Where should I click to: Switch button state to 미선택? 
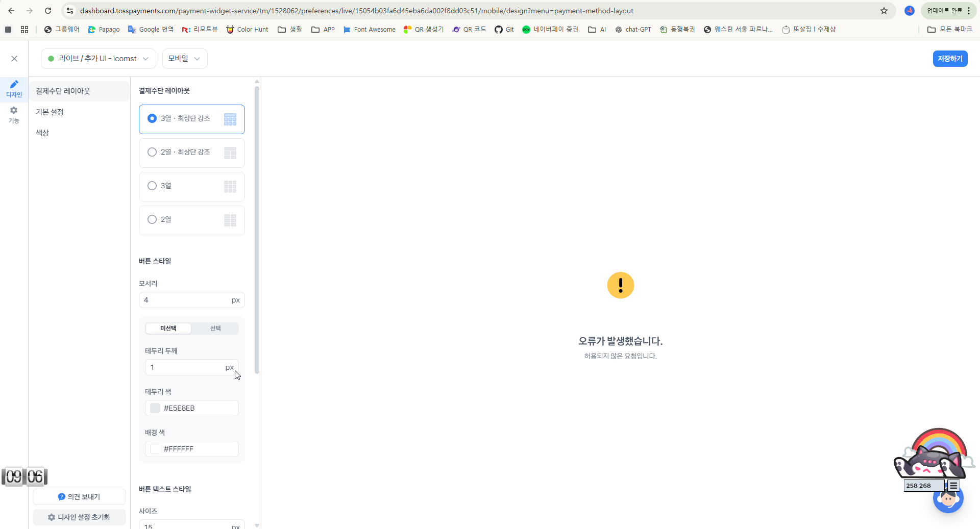pos(168,329)
